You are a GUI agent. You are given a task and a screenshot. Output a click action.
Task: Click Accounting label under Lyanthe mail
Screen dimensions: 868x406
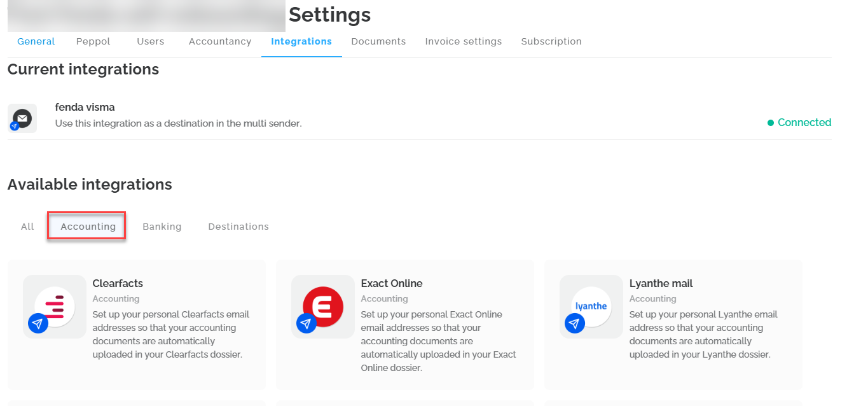(x=652, y=298)
